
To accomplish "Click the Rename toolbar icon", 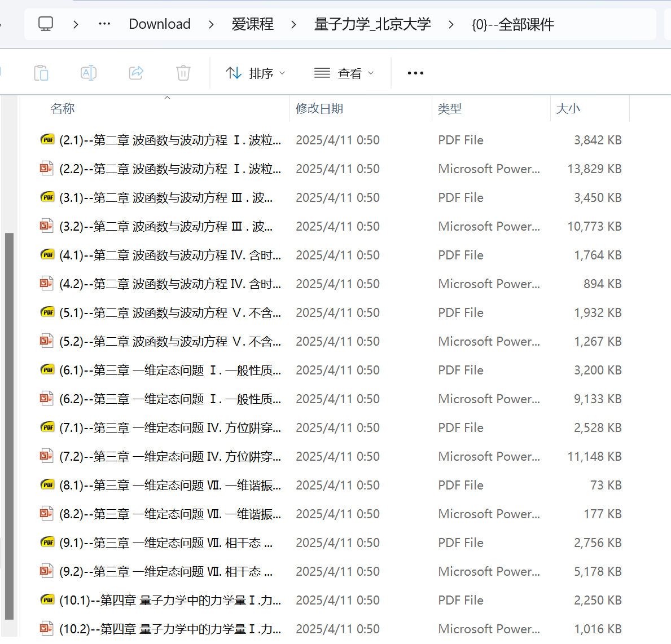I will click(89, 73).
